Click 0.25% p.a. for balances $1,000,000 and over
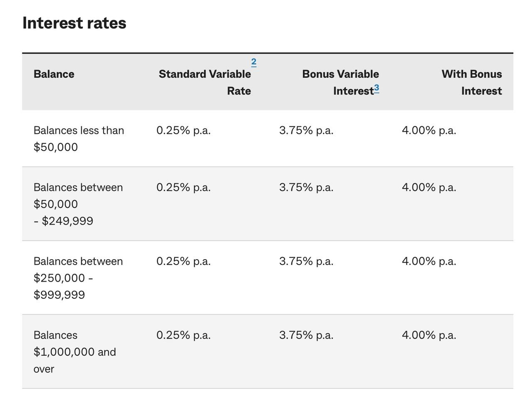 pyautogui.click(x=183, y=335)
